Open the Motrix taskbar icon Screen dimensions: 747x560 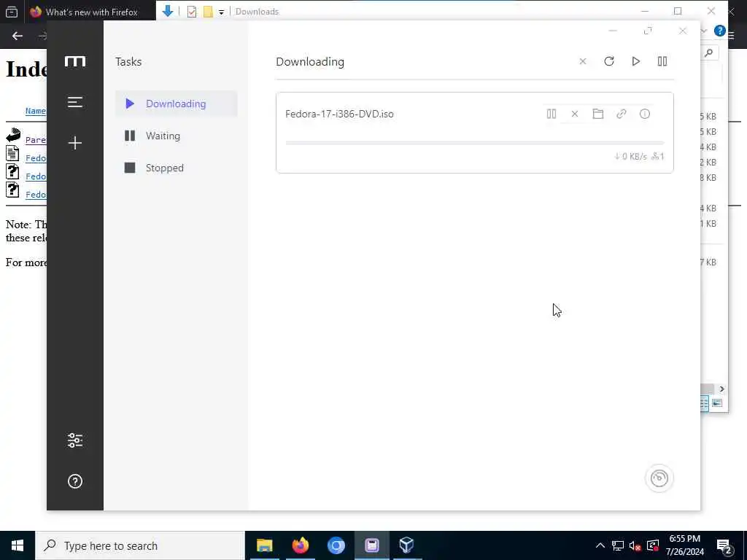coord(371,545)
